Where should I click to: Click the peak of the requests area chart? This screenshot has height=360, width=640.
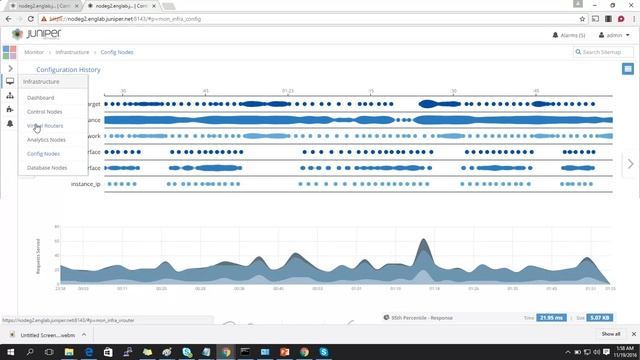[423, 240]
